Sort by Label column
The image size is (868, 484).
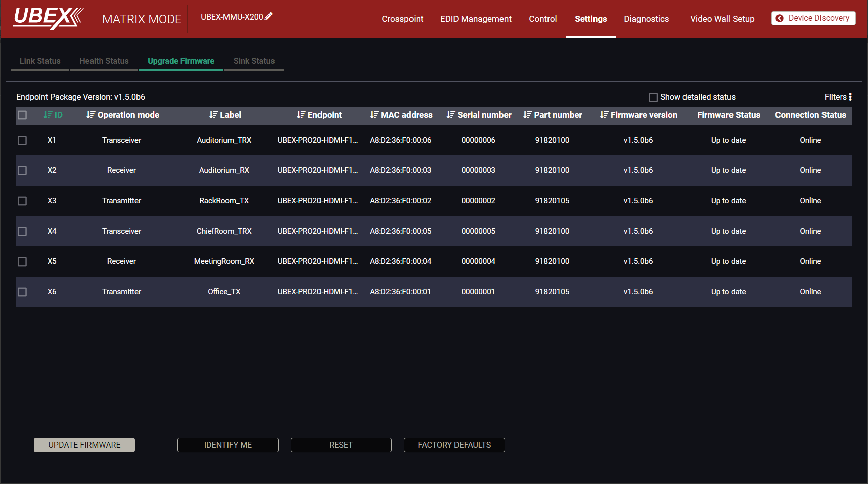tap(225, 115)
